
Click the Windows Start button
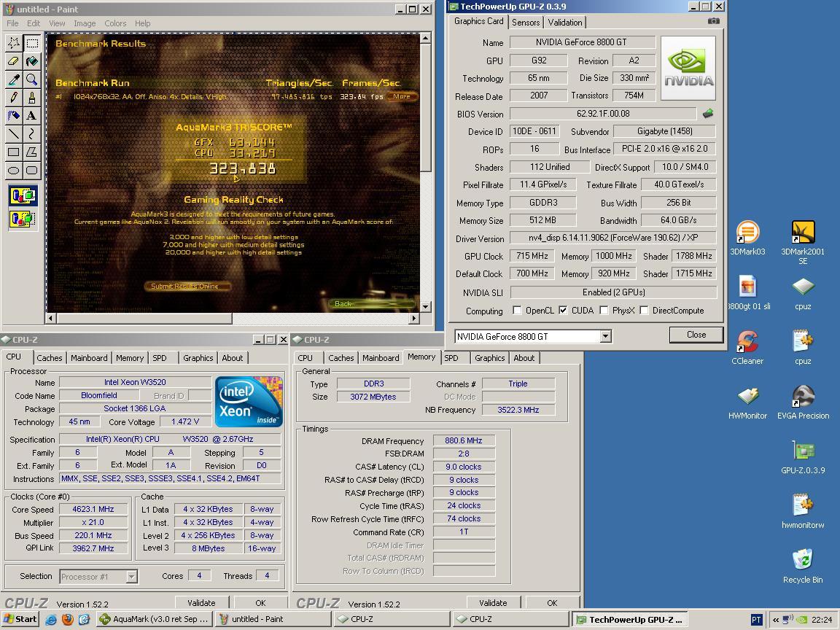pyautogui.click(x=20, y=619)
